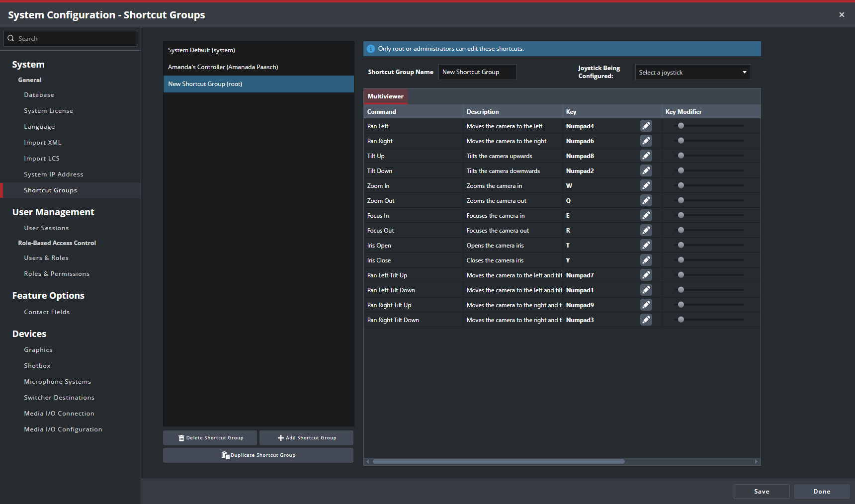Adjust key modifier slider for Tilt Up
Screen dimensions: 855x504
681,156
